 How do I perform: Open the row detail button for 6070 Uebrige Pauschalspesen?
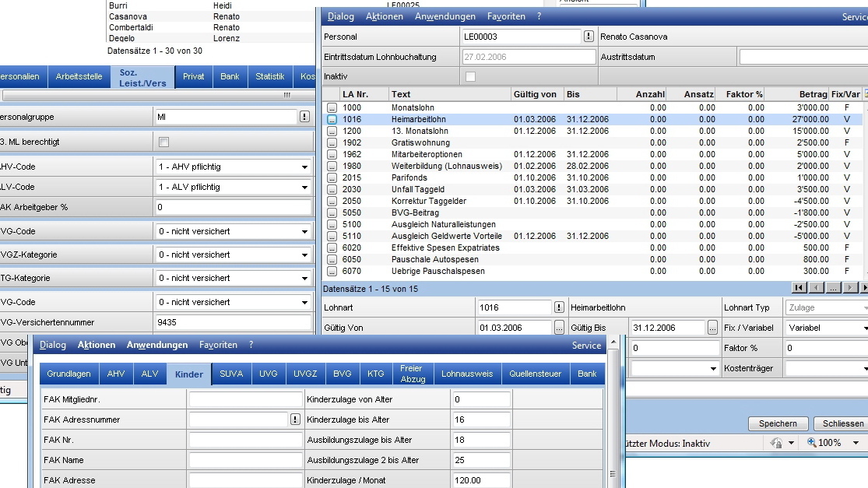pos(332,271)
